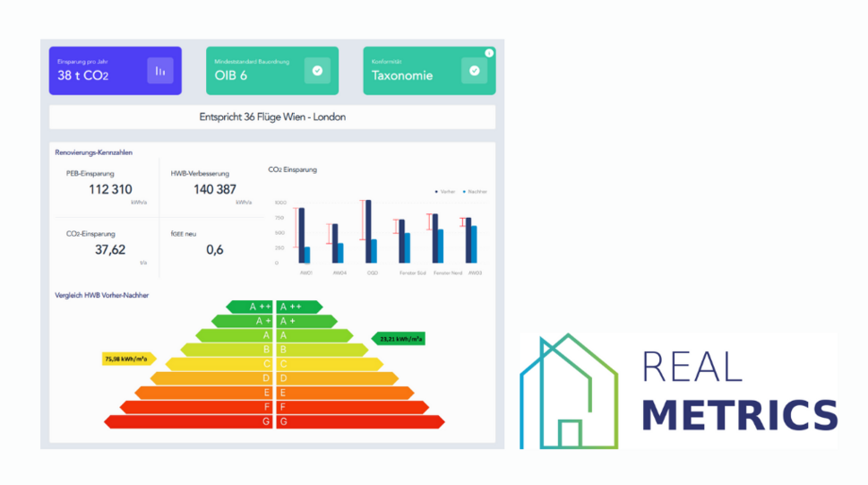The image size is (868, 485).
Task: Click the Vergleich HWB Vorher-Nachher heading
Action: (x=102, y=296)
